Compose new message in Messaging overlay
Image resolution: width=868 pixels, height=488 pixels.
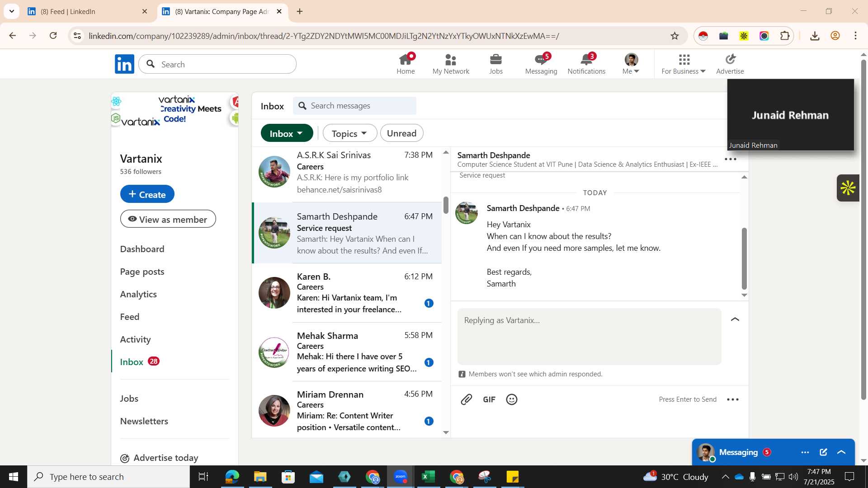(823, 452)
